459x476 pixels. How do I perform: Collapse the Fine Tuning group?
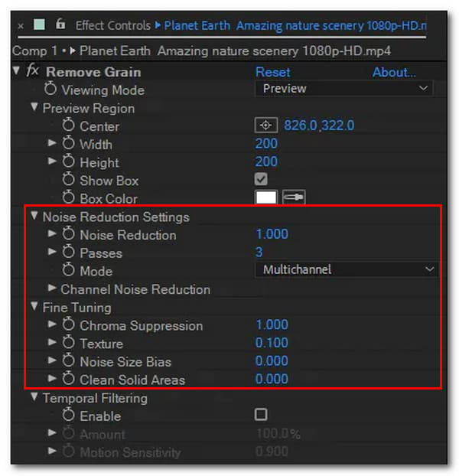click(34, 306)
